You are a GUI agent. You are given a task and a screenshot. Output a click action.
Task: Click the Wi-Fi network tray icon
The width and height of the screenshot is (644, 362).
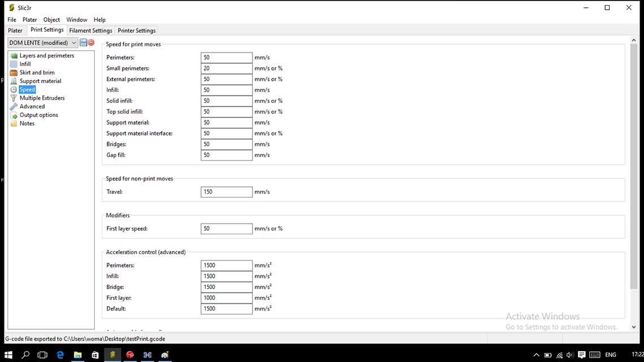point(559,355)
